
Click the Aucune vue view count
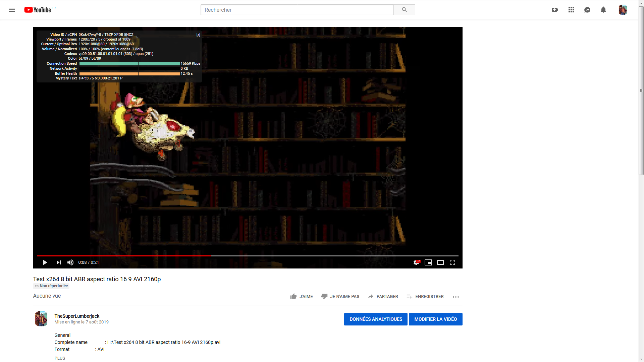click(47, 296)
